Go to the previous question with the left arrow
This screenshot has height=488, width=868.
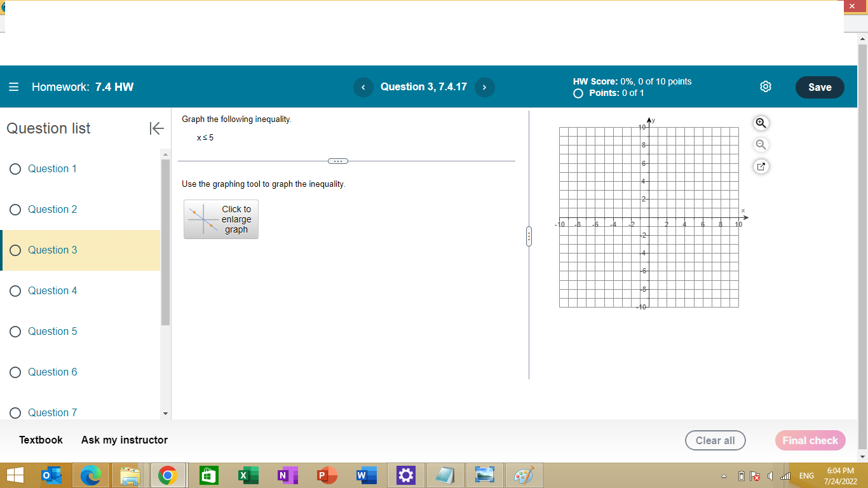click(x=363, y=87)
